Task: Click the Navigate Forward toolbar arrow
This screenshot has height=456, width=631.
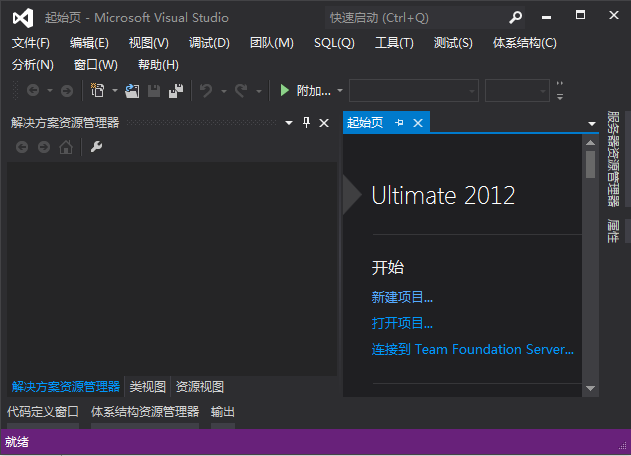Action: click(67, 91)
